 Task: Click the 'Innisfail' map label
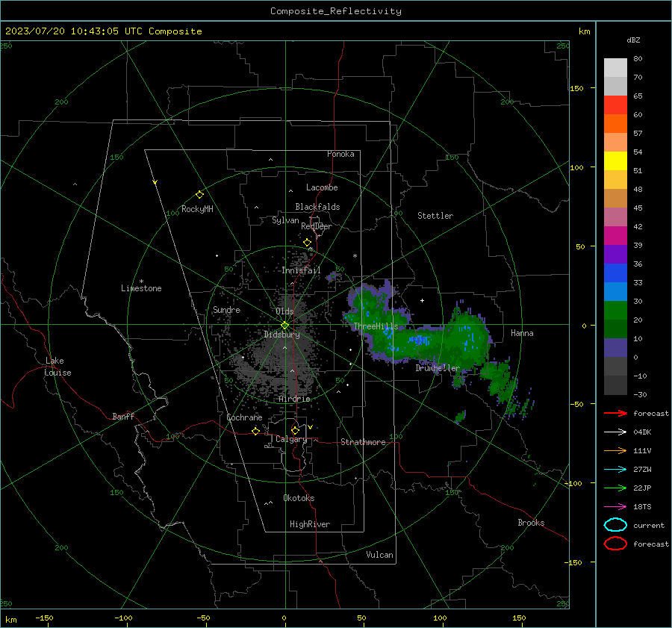point(301,270)
